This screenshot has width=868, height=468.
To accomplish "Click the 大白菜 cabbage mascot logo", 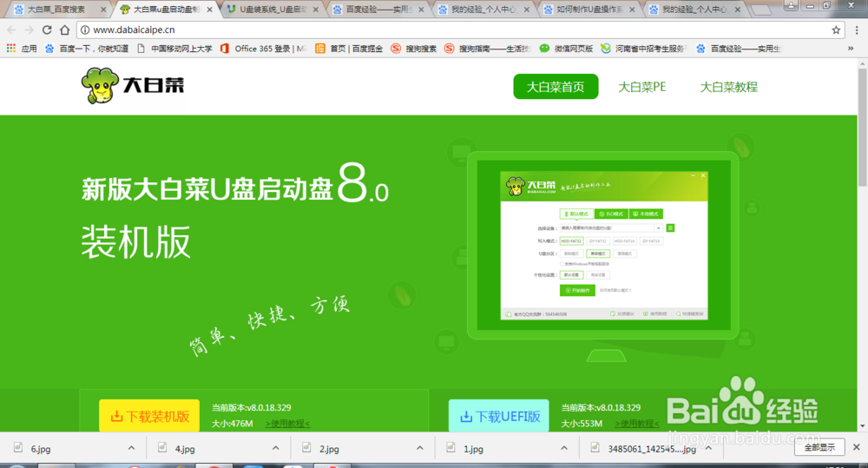I will pos(100,85).
